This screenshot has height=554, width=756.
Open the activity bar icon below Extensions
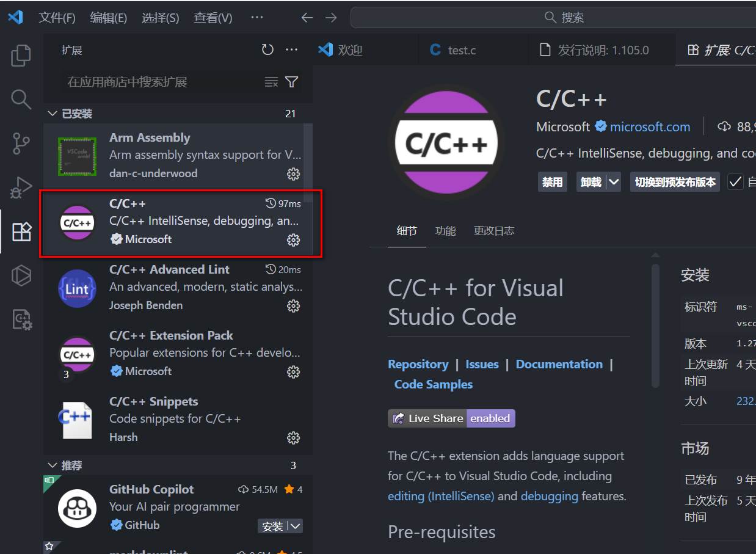click(21, 275)
